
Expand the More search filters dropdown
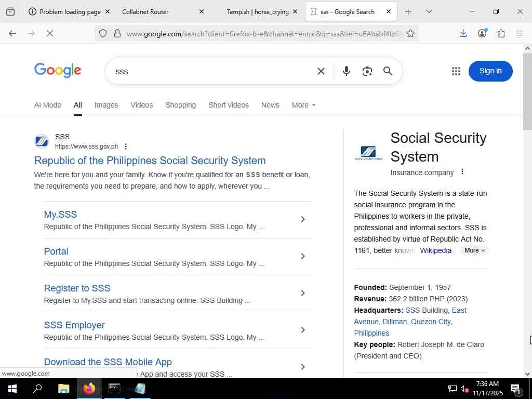[303, 105]
